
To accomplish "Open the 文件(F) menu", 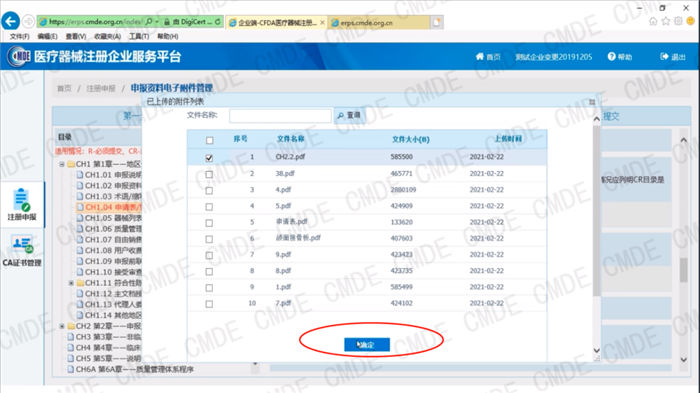I will pos(20,36).
